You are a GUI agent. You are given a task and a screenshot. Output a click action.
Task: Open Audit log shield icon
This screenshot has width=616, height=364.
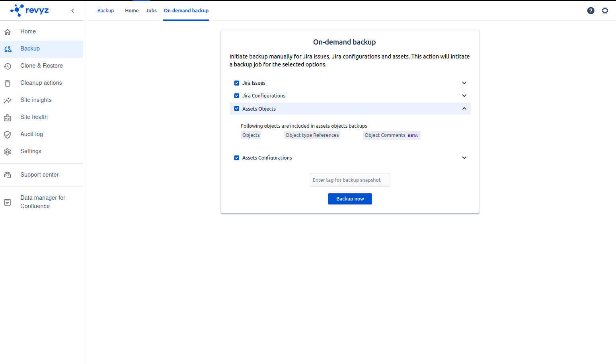click(8, 134)
